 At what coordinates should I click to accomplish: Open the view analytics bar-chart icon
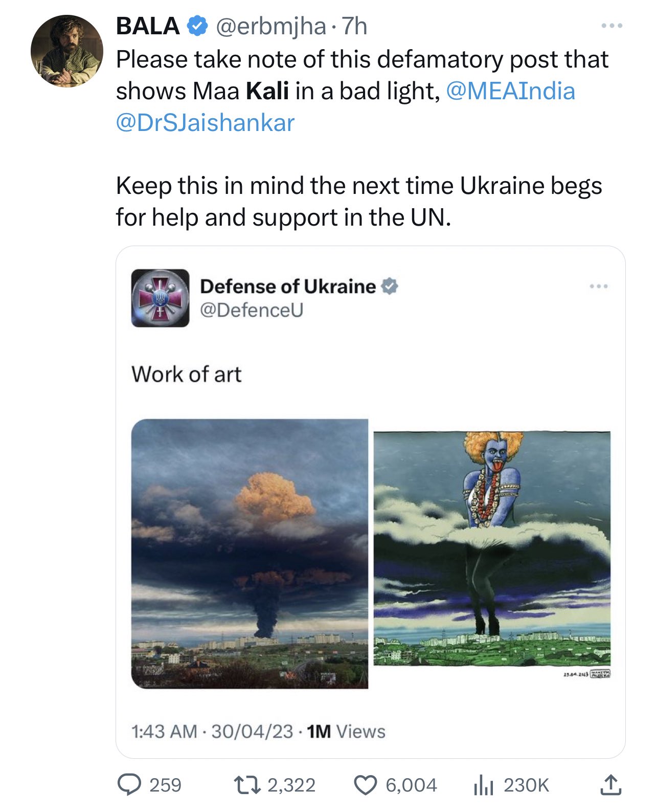[x=483, y=785]
